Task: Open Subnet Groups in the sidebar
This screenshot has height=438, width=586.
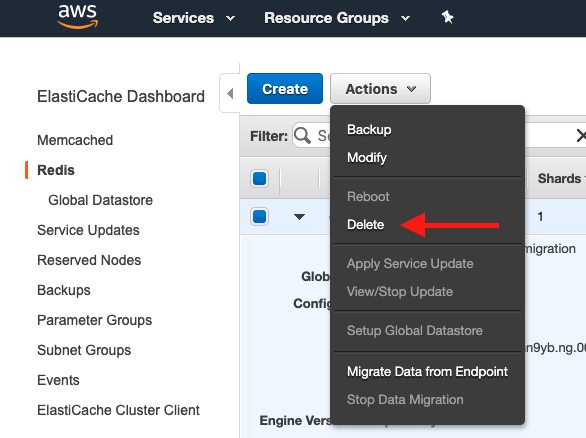Action: 84,350
